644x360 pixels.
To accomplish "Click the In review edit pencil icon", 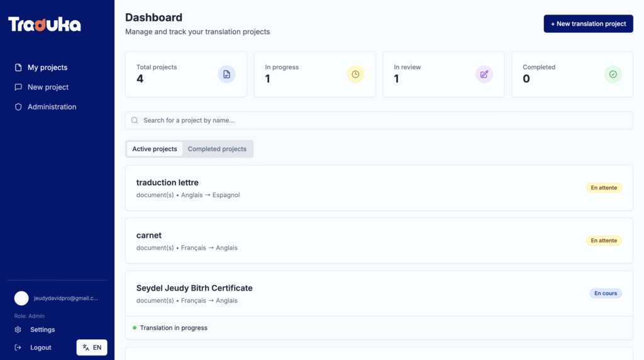I will point(484,74).
